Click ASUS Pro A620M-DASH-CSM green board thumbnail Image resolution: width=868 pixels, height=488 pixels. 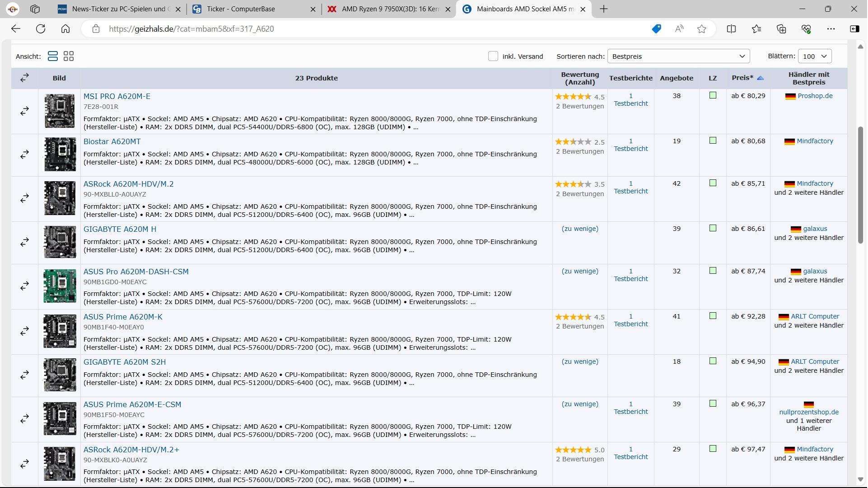pyautogui.click(x=60, y=286)
